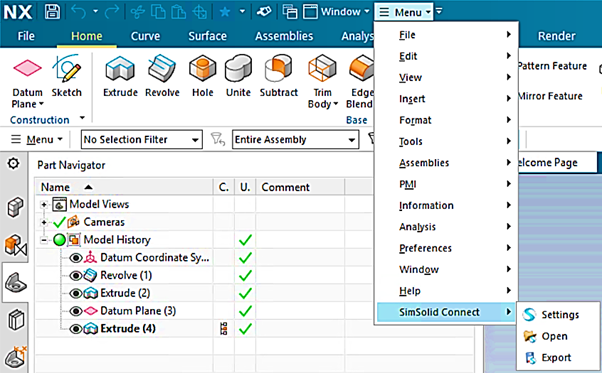Select the Edge Blend tool
The height and width of the screenshot is (373, 602).
pos(360,81)
